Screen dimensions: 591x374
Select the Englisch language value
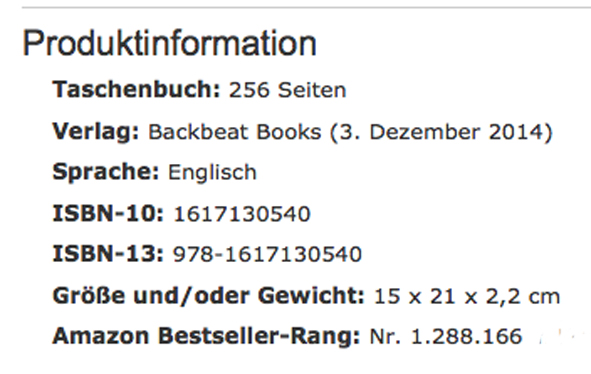point(212,173)
